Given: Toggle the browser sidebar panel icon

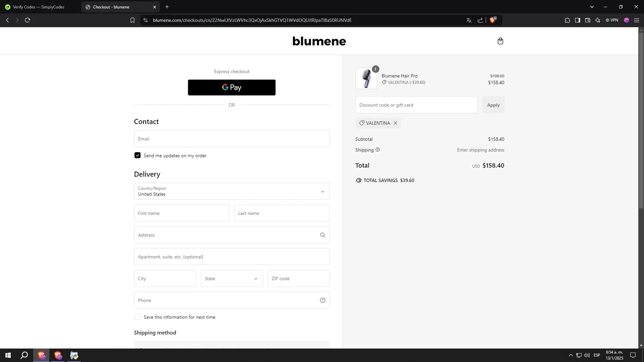Looking at the screenshot, I should [x=577, y=20].
